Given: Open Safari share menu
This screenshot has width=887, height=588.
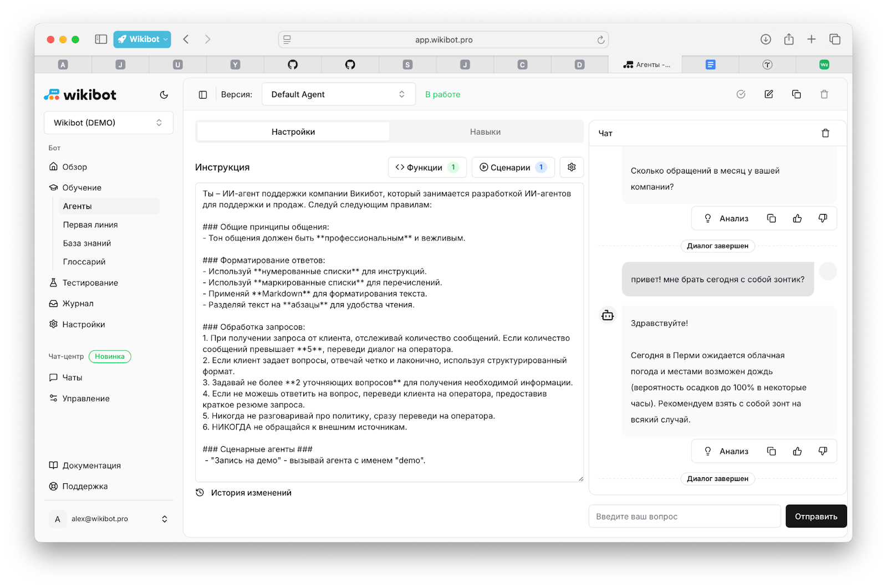Looking at the screenshot, I should pos(789,39).
